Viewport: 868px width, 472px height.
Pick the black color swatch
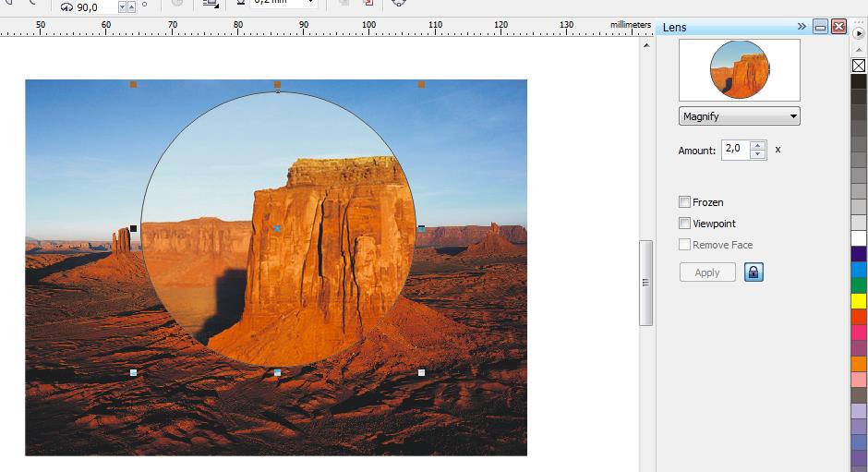859,81
